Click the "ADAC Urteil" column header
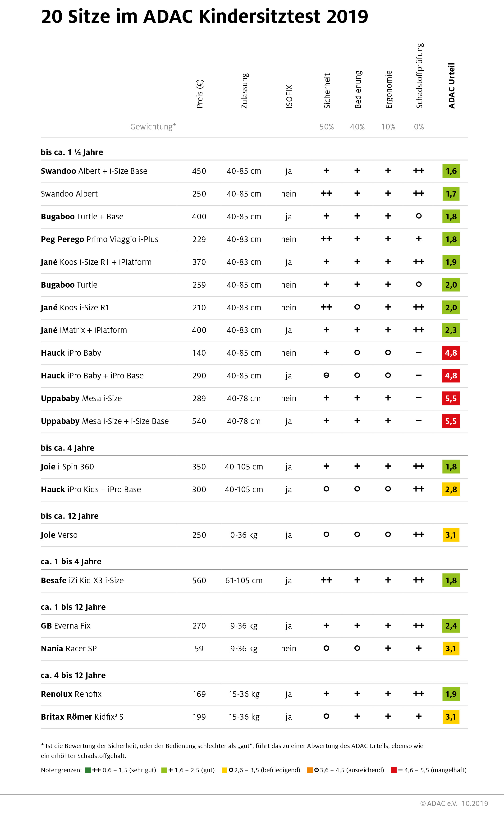The height and width of the screenshot is (818, 504). pos(451,86)
